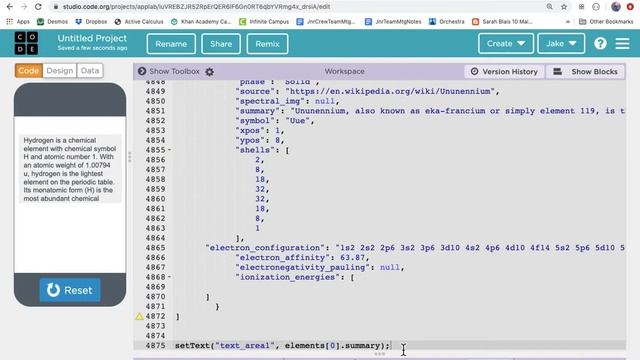
Task: Click the preview panel resize handle
Action: click(130, 157)
